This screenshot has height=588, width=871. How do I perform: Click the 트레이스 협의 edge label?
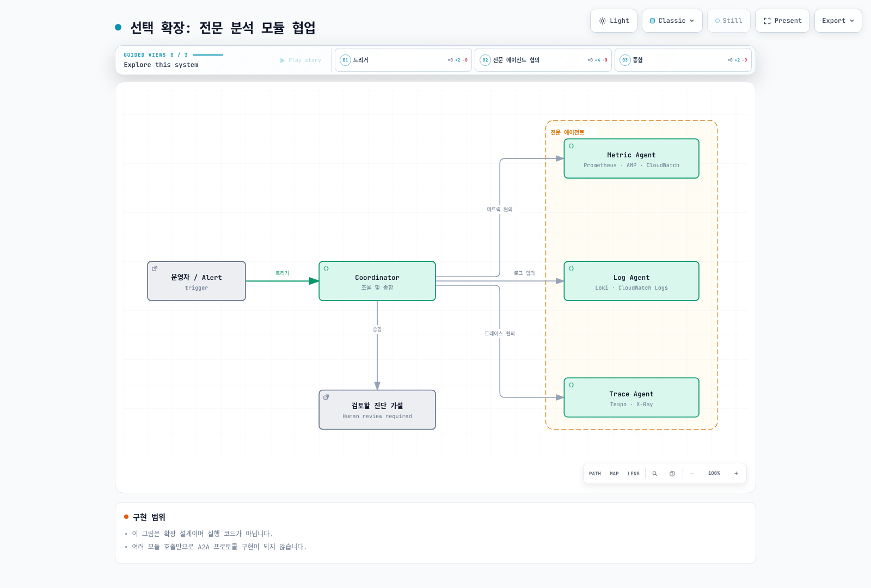coord(500,334)
